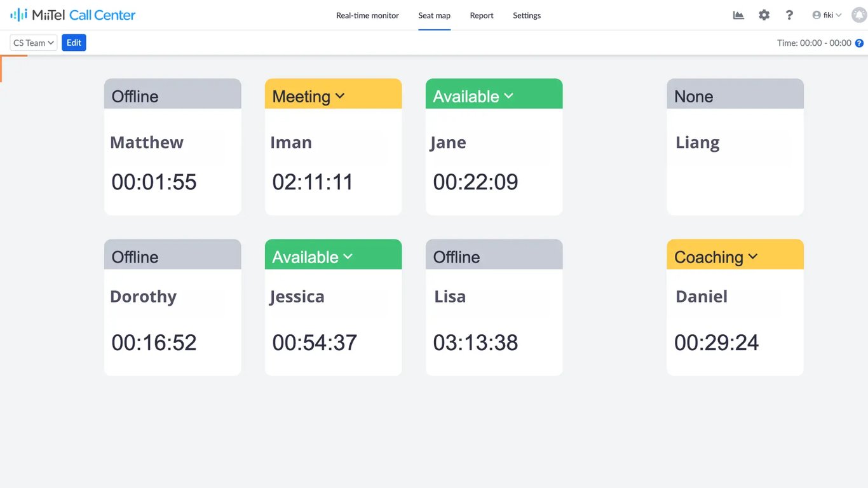
Task: Click the Time: 00:00 - 00:00 label
Action: tap(814, 43)
